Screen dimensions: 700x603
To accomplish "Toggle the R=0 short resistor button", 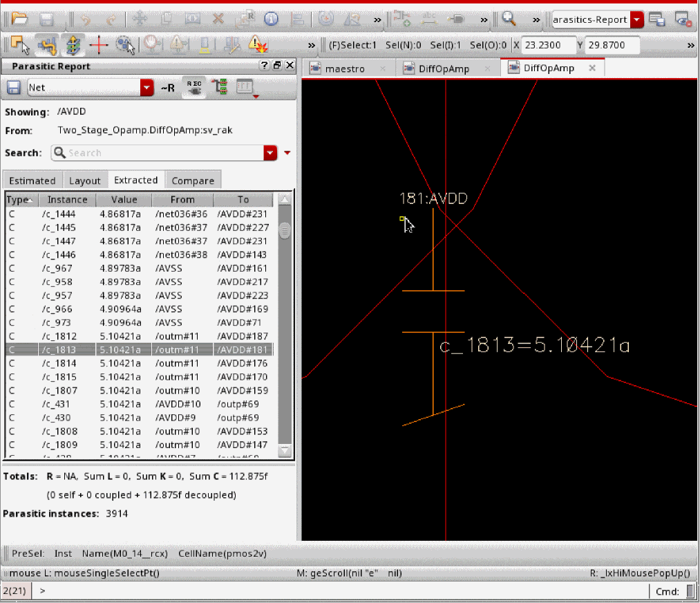I will pos(193,88).
